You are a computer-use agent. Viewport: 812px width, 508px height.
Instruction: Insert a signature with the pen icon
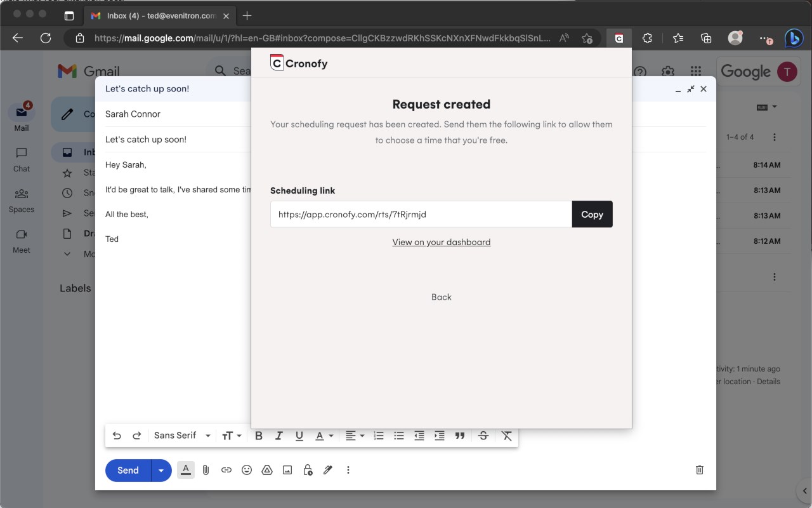[x=328, y=470]
